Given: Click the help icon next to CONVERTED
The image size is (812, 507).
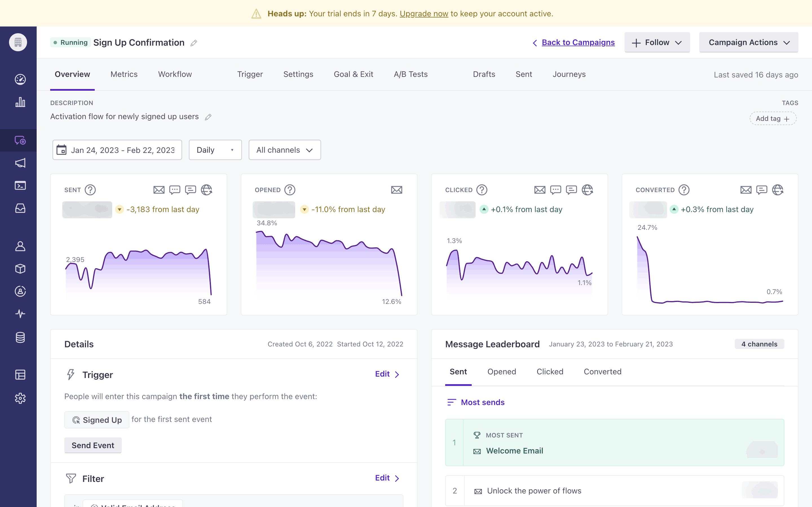Looking at the screenshot, I should pos(684,190).
